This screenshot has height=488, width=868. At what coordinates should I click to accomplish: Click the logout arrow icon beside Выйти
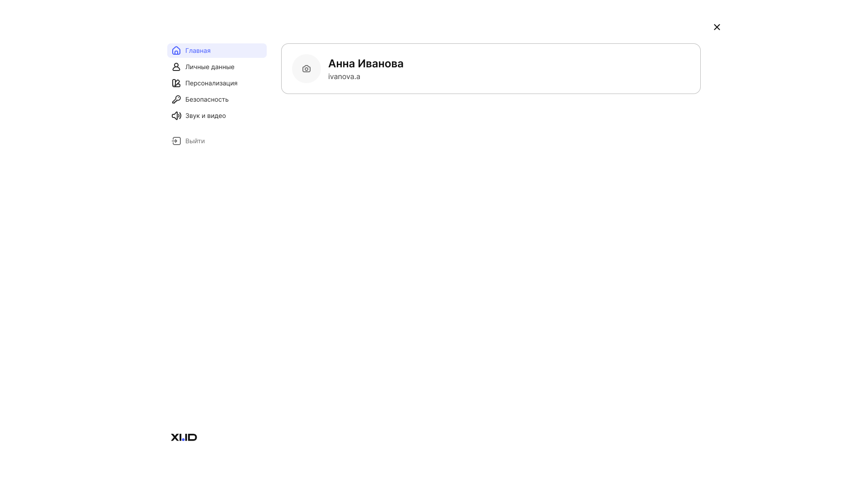(176, 141)
